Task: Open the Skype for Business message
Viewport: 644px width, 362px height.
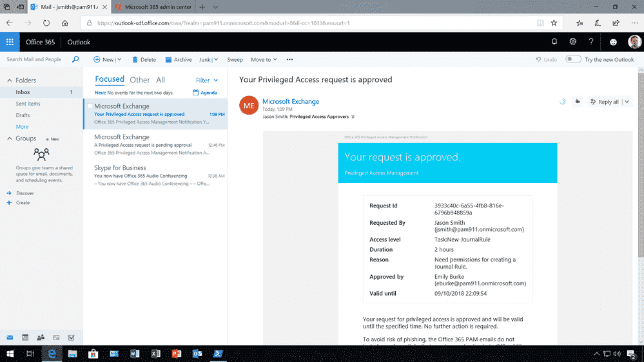Action: pos(155,175)
